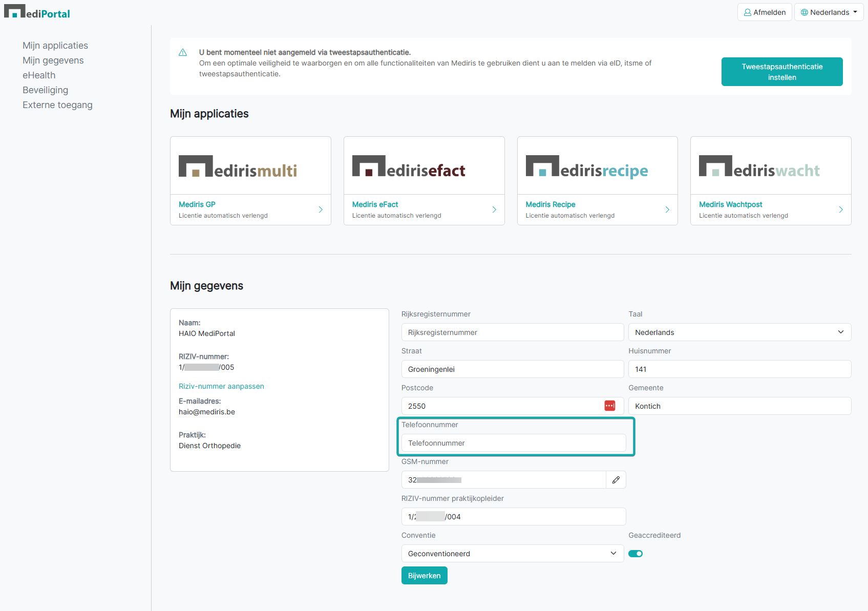The width and height of the screenshot is (868, 611).
Task: Click the Bijwerken button
Action: click(425, 576)
